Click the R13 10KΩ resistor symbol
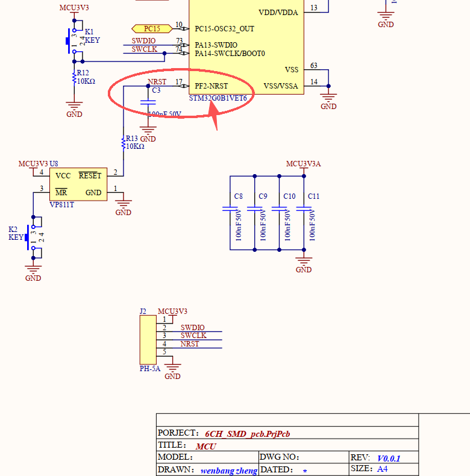The width and height of the screenshot is (470, 476). point(124,143)
